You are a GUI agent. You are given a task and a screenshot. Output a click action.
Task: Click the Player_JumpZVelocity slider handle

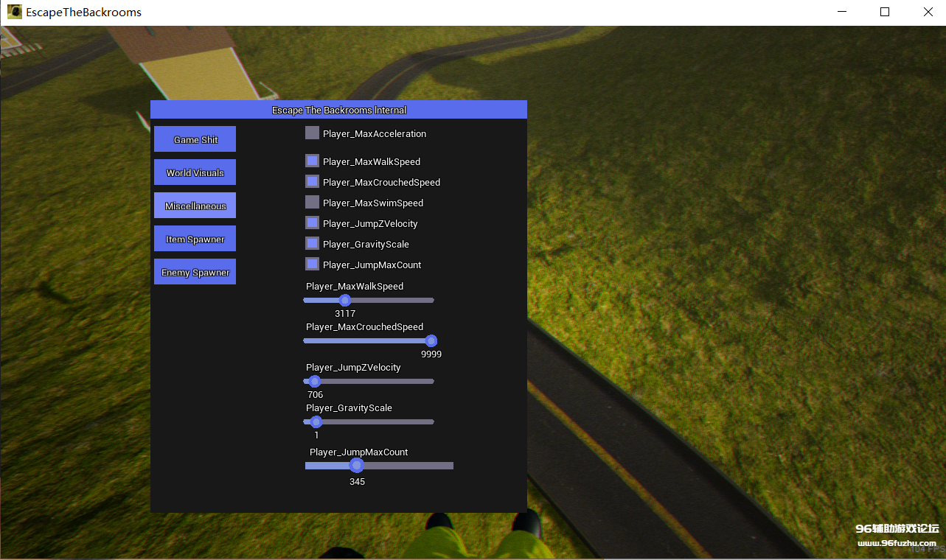pyautogui.click(x=315, y=381)
